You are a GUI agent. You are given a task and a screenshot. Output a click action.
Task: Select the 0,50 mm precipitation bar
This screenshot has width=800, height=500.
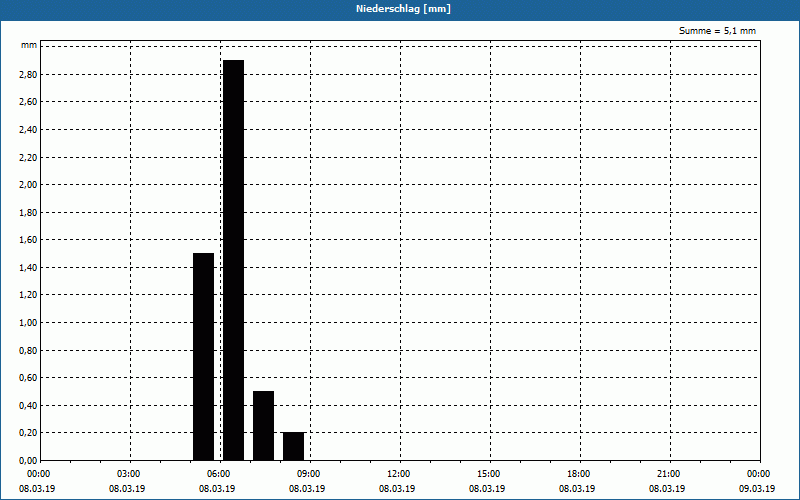264,426
